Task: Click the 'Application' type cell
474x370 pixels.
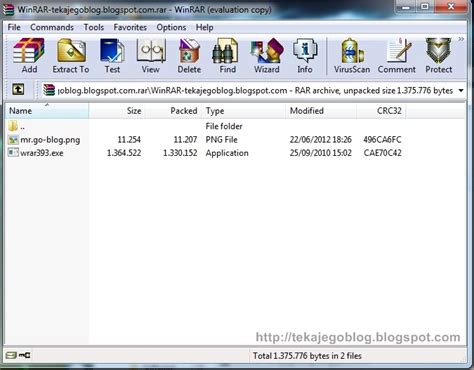Action: pyautogui.click(x=227, y=153)
